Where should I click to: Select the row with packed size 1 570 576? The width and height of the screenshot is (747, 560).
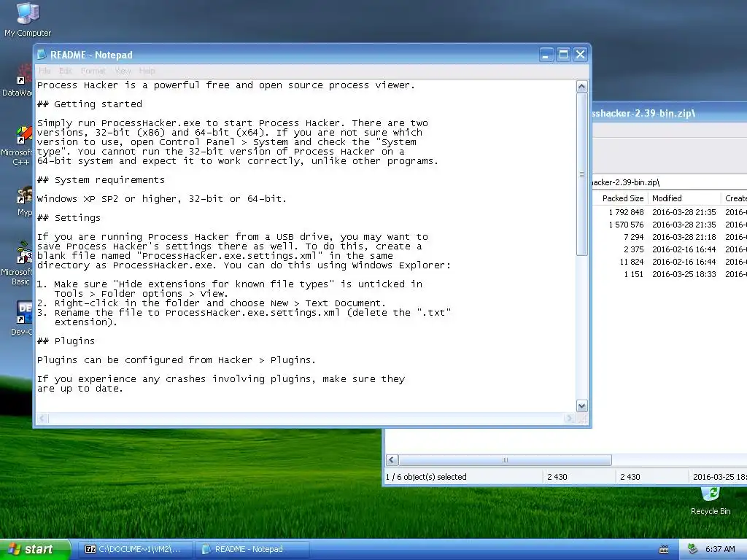[x=670, y=225]
